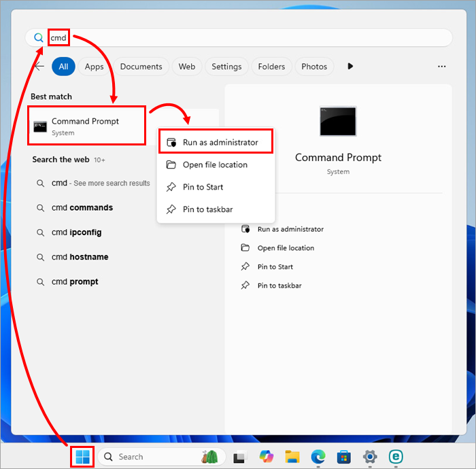Viewport: 476px width, 469px height.
Task: Click the Windows Start button
Action: [x=82, y=457]
